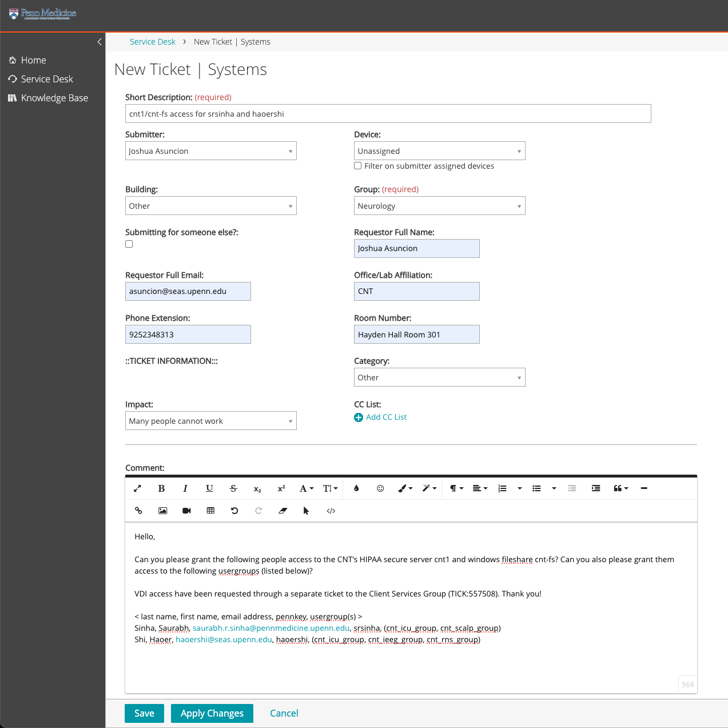Open the Impact dropdown
728x728 pixels.
coord(211,421)
